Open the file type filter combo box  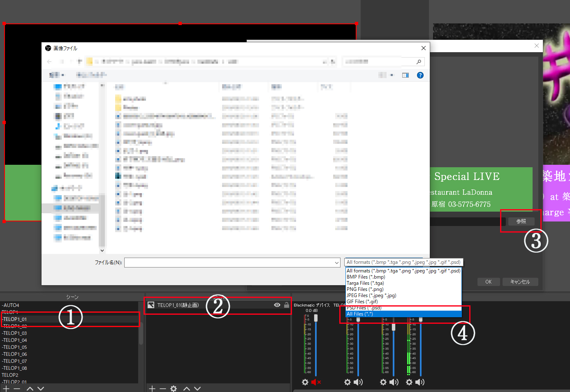404,262
